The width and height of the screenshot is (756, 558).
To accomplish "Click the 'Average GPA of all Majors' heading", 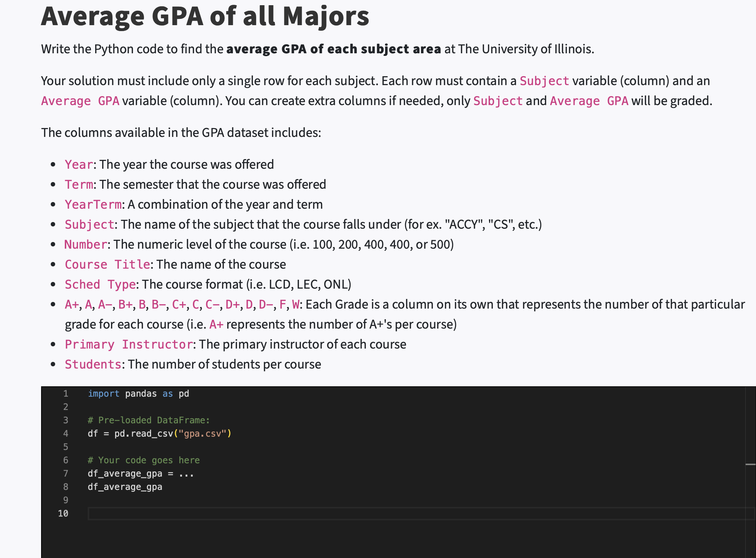I will point(205,16).
